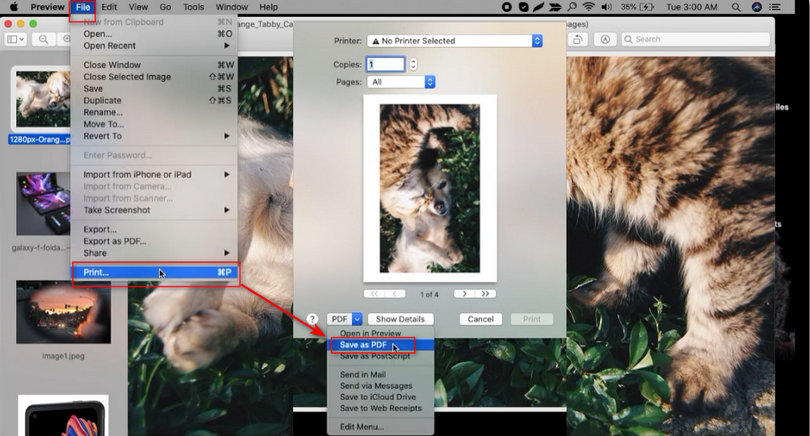Open the PDF dropdown arrow
Image resolution: width=810 pixels, height=436 pixels.
pyautogui.click(x=357, y=319)
